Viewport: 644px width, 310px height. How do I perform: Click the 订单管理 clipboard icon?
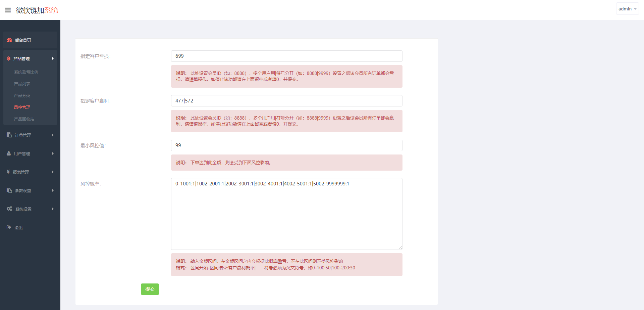(x=9, y=135)
